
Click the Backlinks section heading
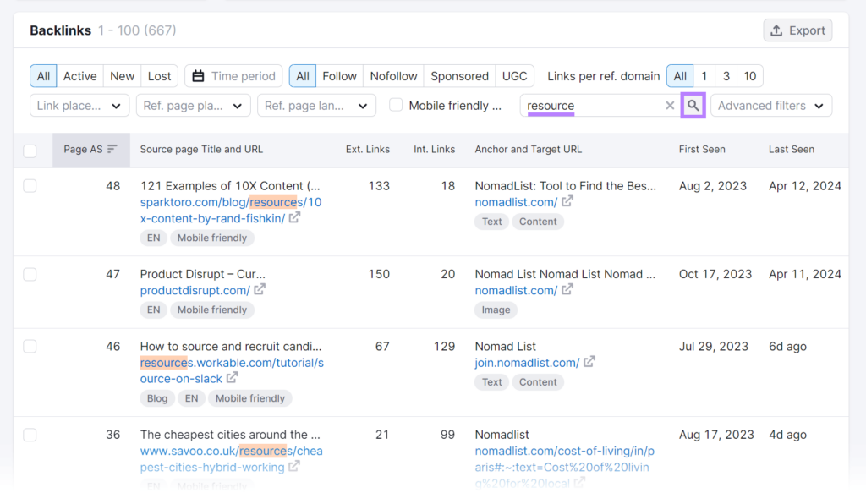[60, 30]
